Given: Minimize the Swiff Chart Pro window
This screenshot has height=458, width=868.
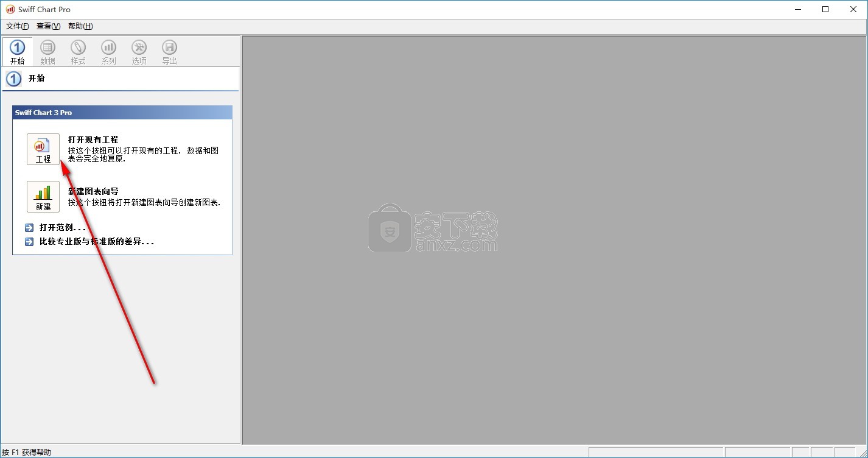Looking at the screenshot, I should tap(798, 9).
